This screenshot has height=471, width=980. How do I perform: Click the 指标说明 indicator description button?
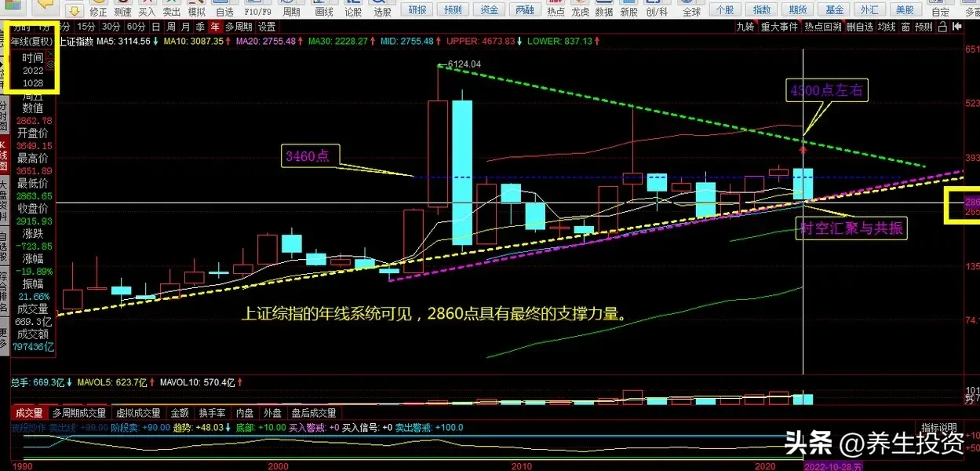point(939,426)
